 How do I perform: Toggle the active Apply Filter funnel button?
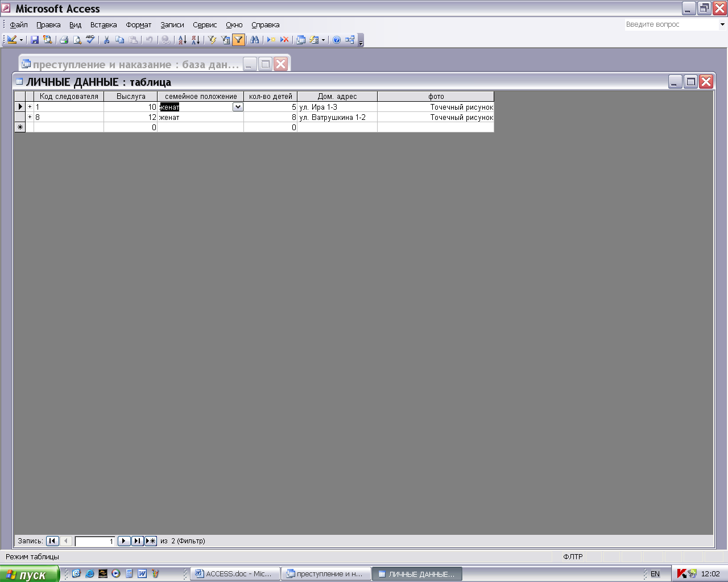click(238, 40)
